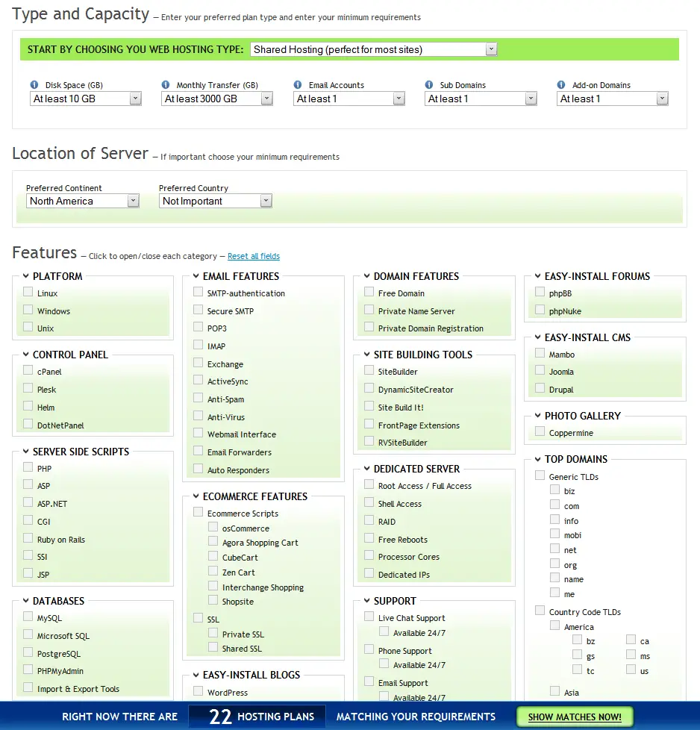Collapse the EMAIL FEATURES category

196,276
